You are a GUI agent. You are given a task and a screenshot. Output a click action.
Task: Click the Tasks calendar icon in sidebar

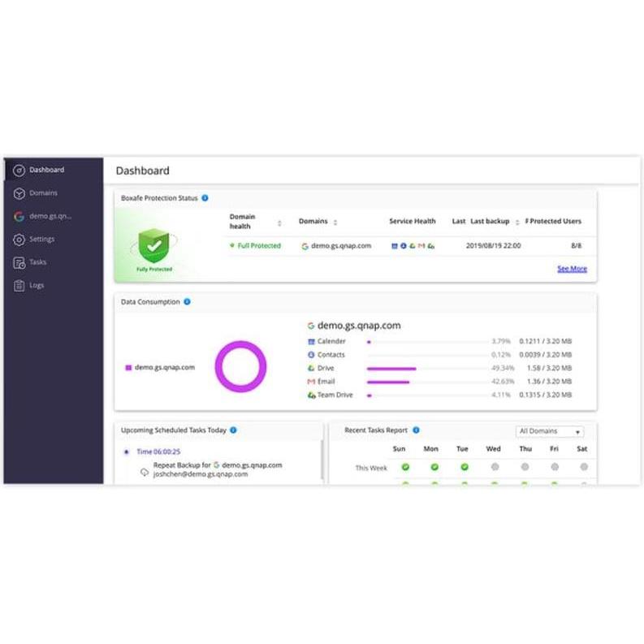19,263
